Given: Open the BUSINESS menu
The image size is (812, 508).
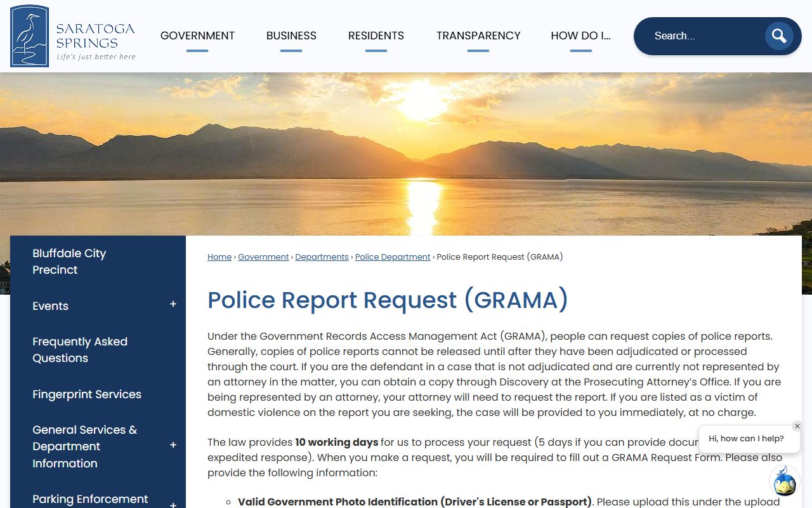Looking at the screenshot, I should 291,36.
